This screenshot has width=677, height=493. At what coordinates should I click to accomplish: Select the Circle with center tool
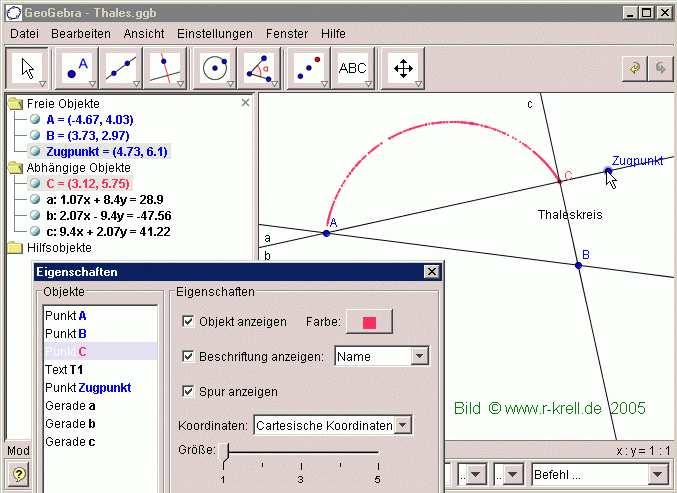[x=214, y=68]
